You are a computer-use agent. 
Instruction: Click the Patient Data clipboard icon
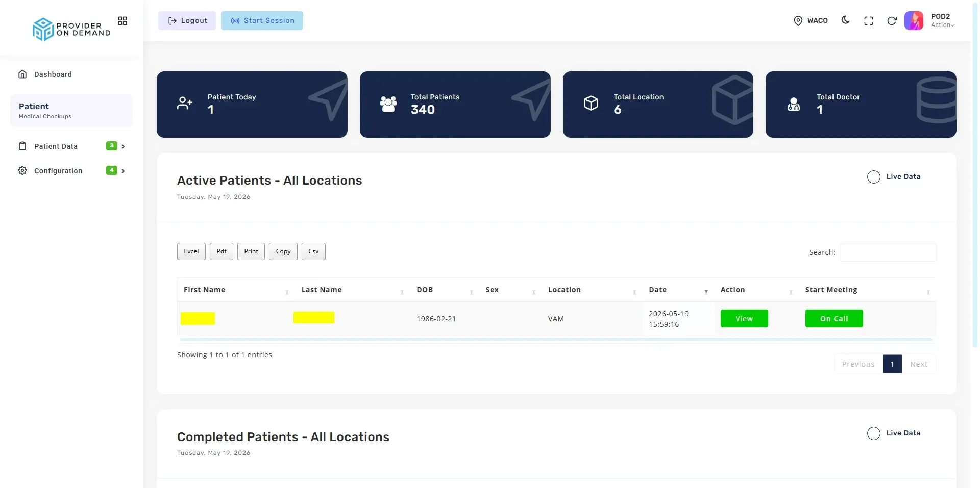[x=22, y=146]
